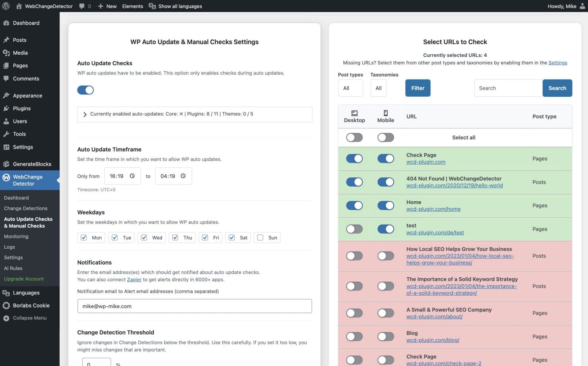Open the Change Detections submenu item
Image resolution: width=588 pixels, height=366 pixels.
coord(26,208)
